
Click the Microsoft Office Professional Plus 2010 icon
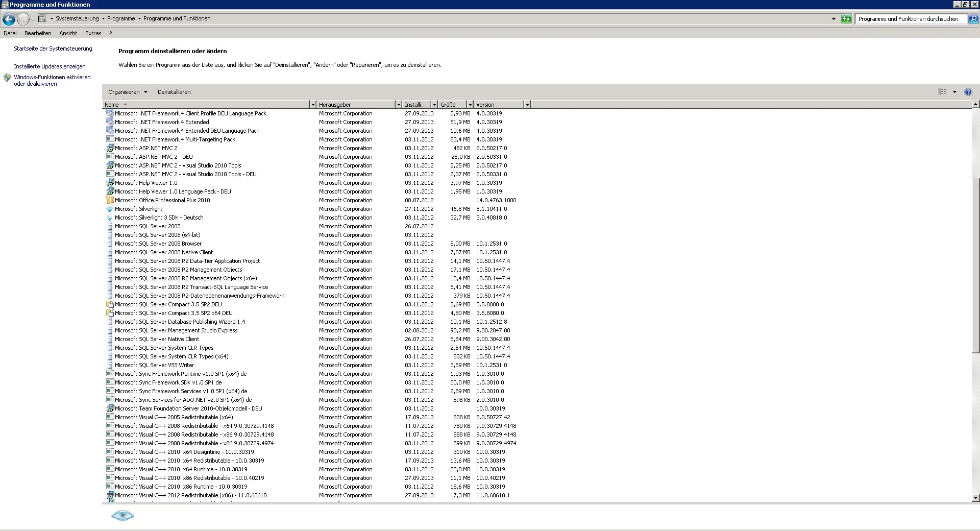pos(110,200)
